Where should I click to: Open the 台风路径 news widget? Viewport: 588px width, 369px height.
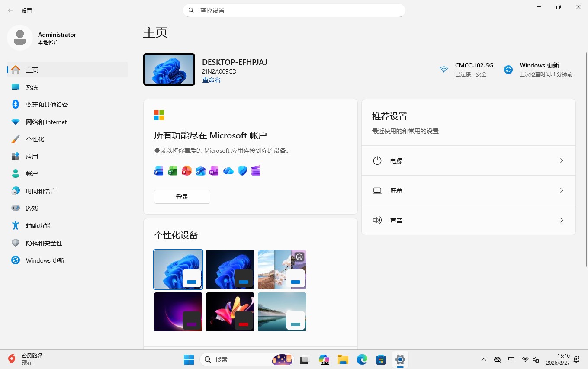[26, 359]
